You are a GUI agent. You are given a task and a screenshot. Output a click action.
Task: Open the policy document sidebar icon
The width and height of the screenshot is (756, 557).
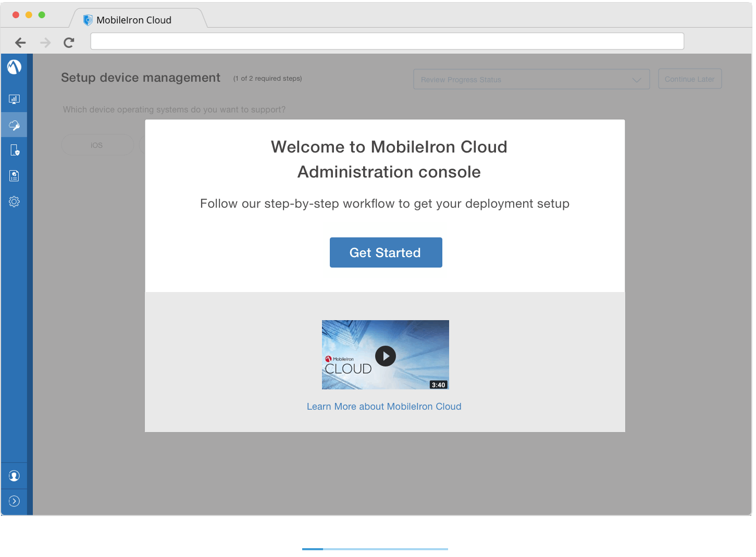coord(14,176)
